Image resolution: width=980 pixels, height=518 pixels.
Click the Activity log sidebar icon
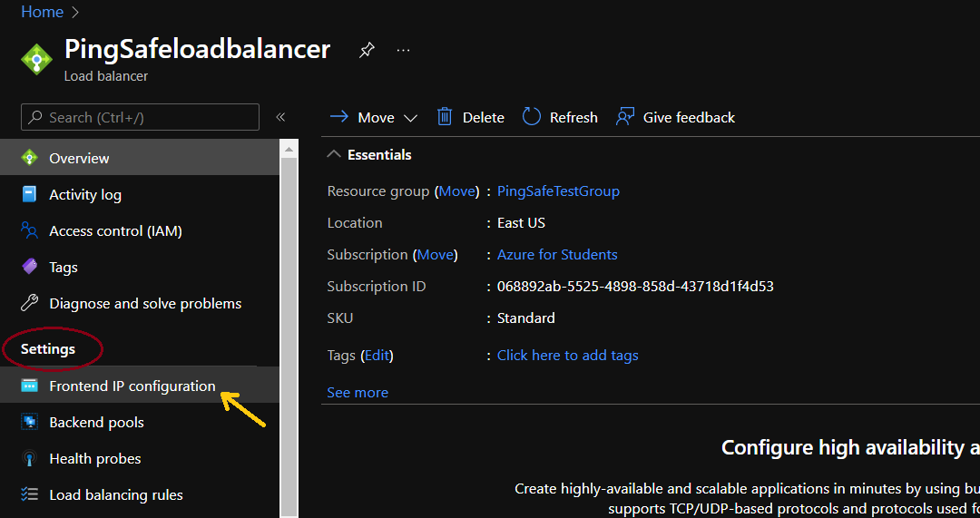coord(30,194)
